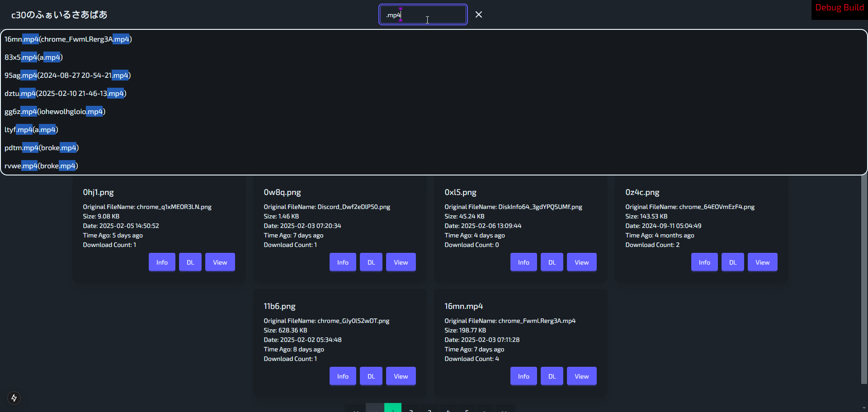868x412 pixels.
Task: Click the .mp4 search input field
Action: (x=423, y=15)
